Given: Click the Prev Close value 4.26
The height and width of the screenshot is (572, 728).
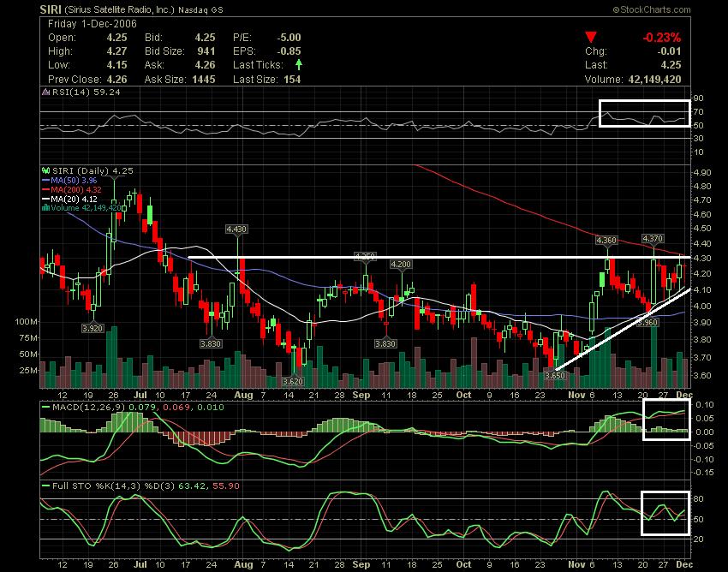Looking at the screenshot, I should pos(116,80).
